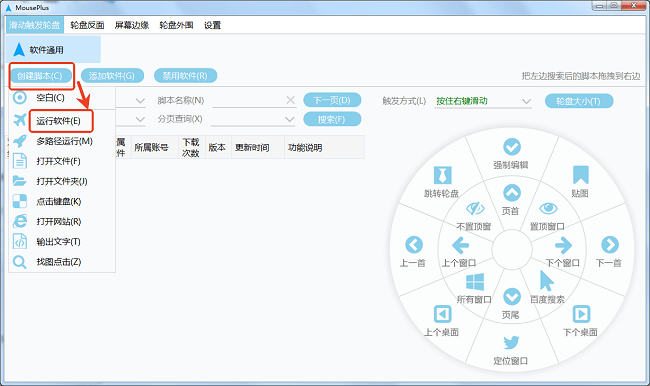This screenshot has height=386, width=650.
Task: Click the folder icon beside 打开文件夹
Action: tap(19, 181)
